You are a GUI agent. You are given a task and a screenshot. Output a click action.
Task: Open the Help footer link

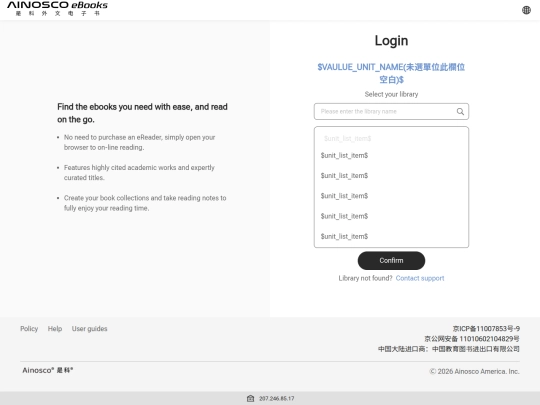(55, 329)
